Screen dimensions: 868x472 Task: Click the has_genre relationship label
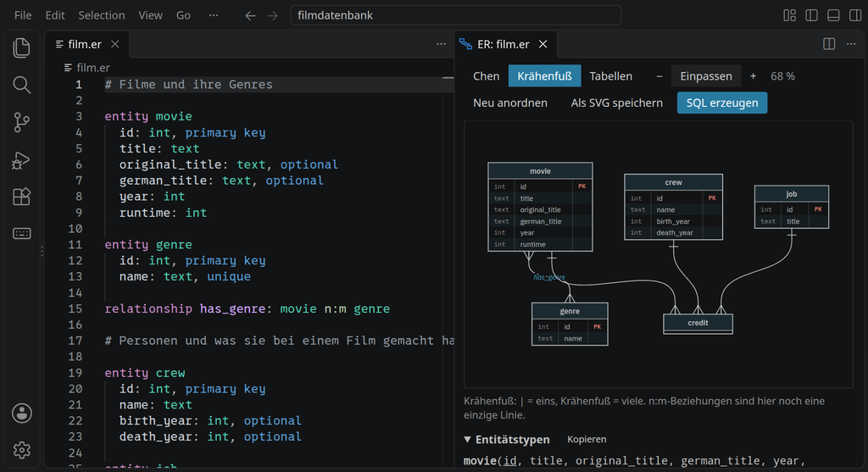point(549,277)
